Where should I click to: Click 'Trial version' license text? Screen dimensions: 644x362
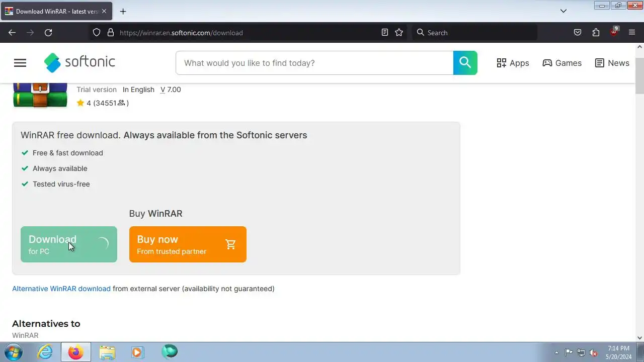coord(97,89)
